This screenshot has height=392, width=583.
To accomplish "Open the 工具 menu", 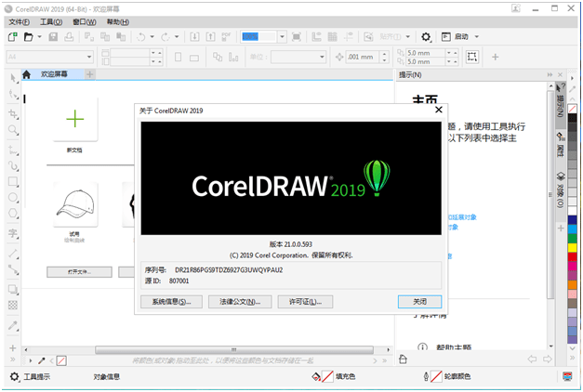I will click(x=51, y=22).
